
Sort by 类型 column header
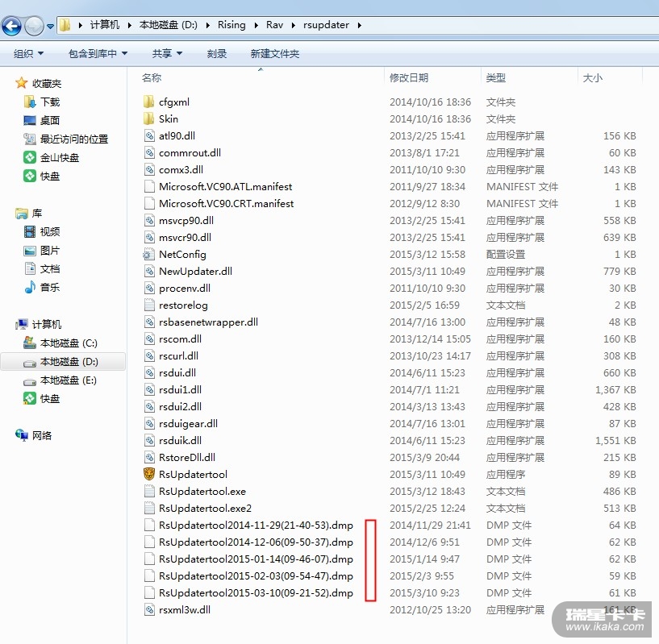(x=496, y=77)
